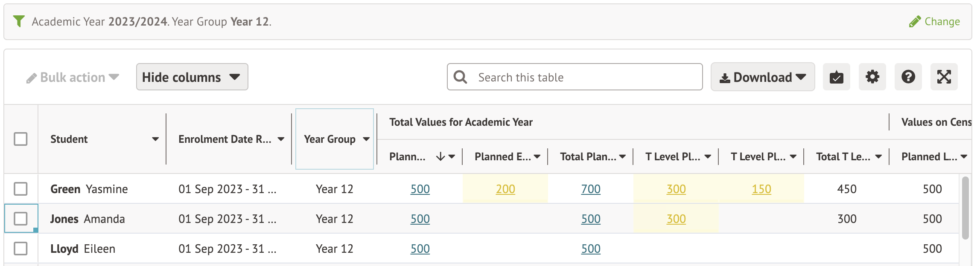
Task: Click the question mark help icon
Action: 908,77
